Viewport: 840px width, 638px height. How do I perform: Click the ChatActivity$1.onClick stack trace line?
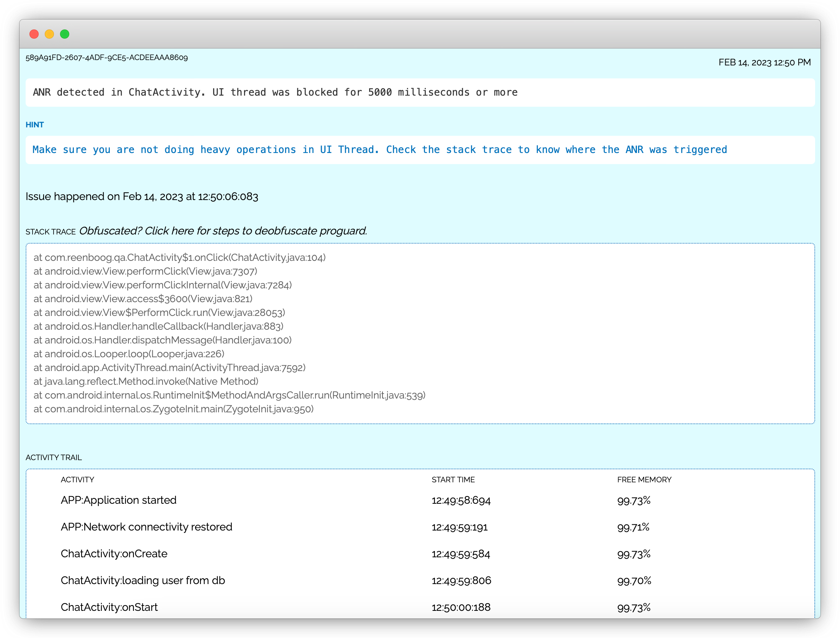point(179,257)
